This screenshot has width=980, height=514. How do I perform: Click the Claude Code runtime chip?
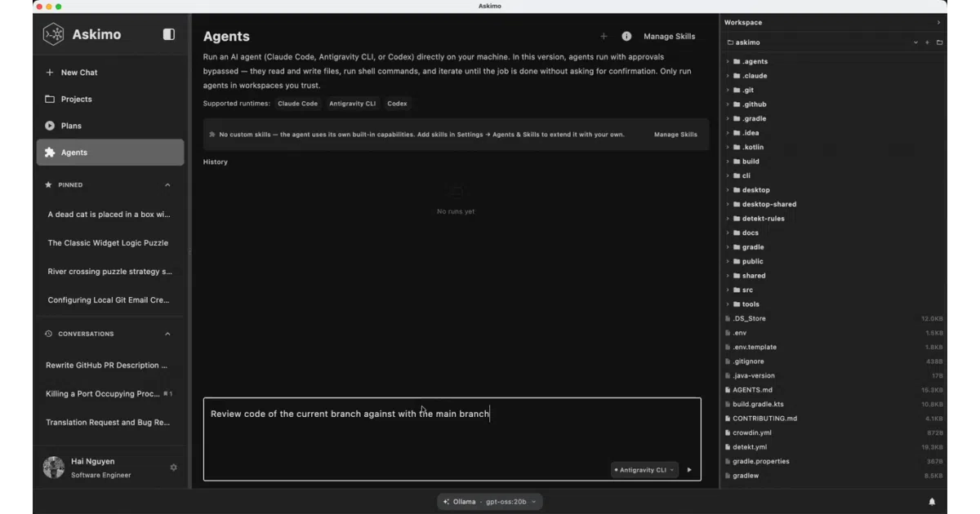point(297,104)
